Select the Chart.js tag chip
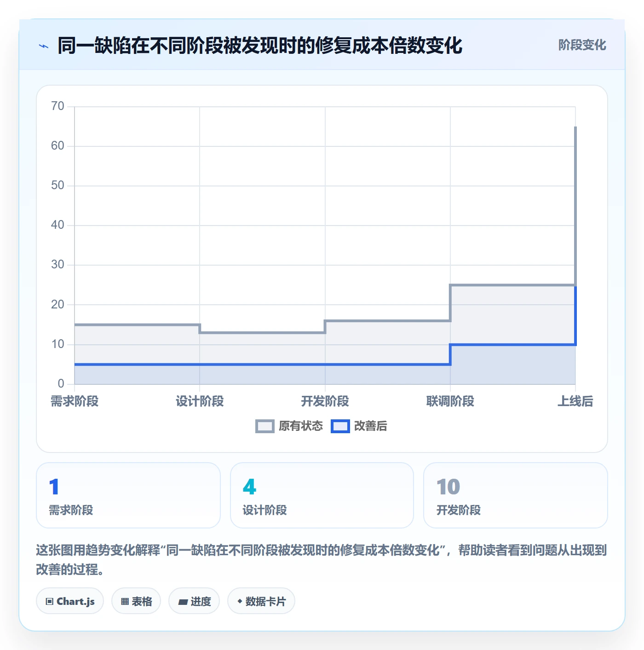The image size is (644, 650). coord(70,601)
